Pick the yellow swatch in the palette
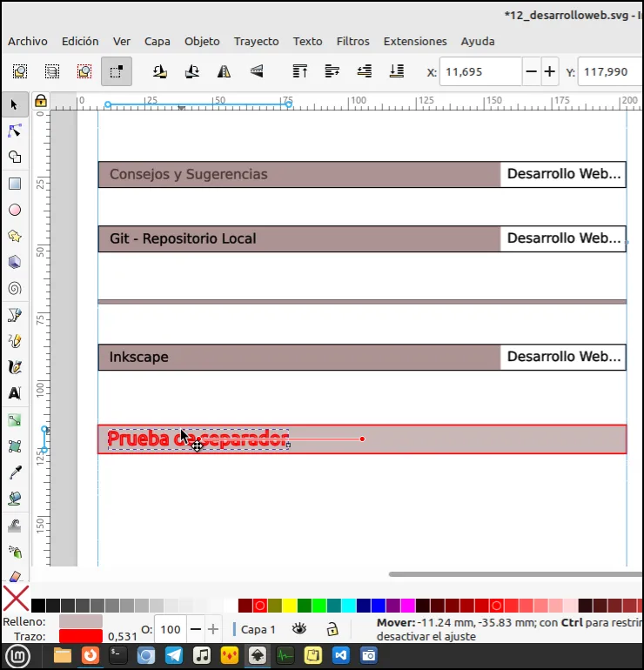The width and height of the screenshot is (644, 670). 289,605
